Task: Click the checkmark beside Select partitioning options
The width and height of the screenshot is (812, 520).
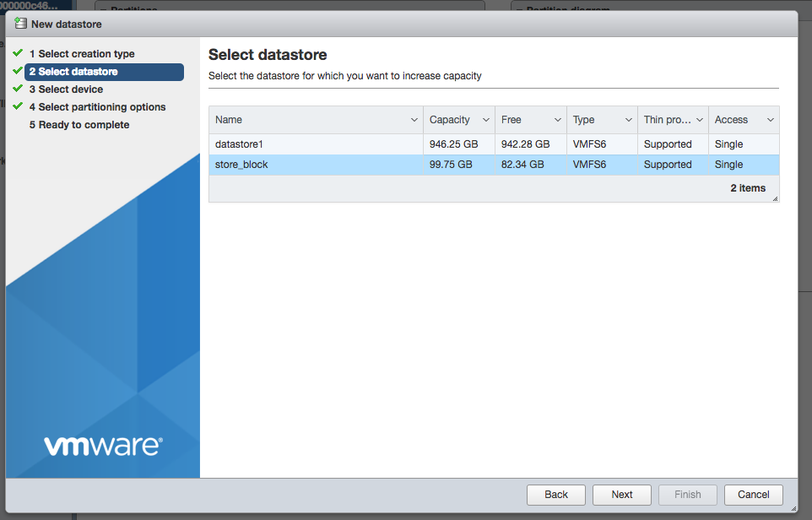Action: coord(18,106)
